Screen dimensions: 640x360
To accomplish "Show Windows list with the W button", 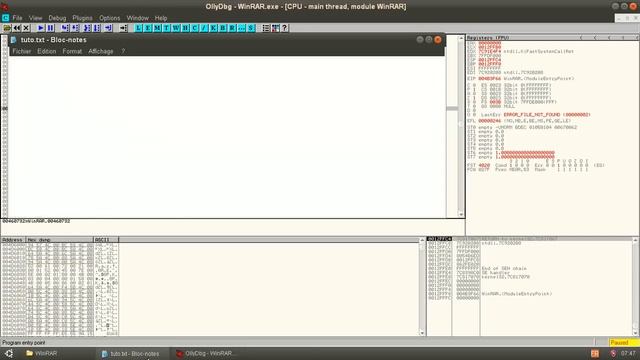I will [x=176, y=28].
